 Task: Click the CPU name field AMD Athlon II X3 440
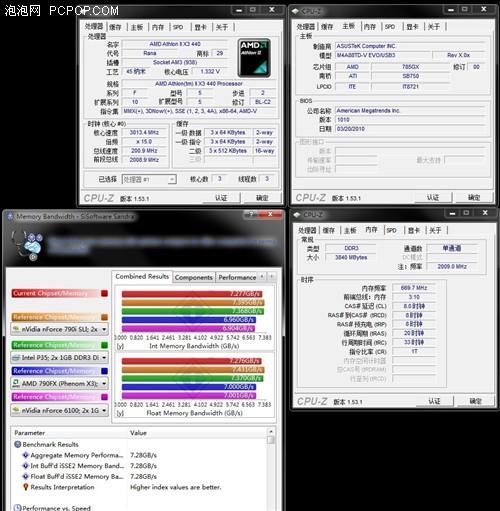(175, 44)
